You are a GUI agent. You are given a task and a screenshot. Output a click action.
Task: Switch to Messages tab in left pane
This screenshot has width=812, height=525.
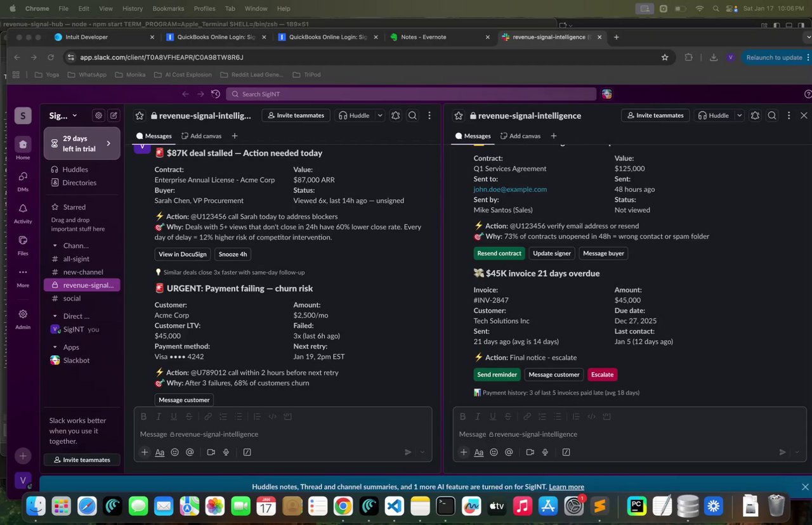[154, 136]
